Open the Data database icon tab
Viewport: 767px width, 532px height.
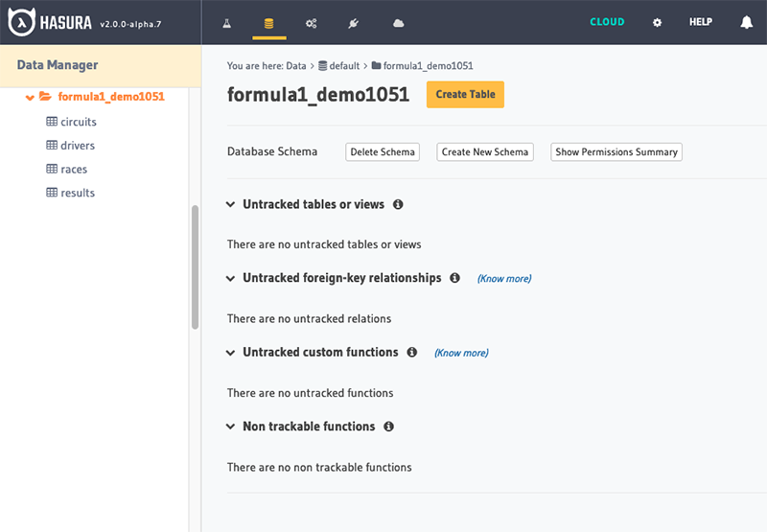pyautogui.click(x=269, y=23)
